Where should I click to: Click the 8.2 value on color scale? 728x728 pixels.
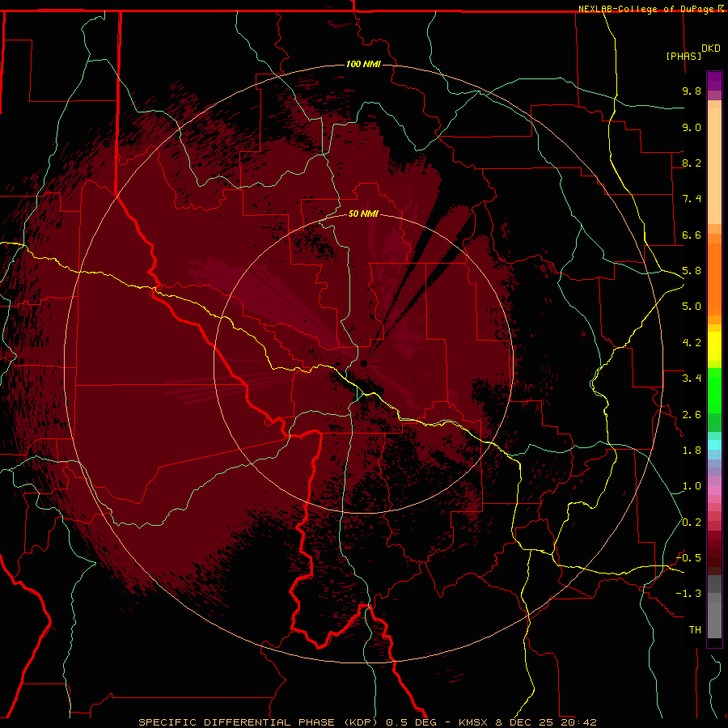[x=692, y=163]
